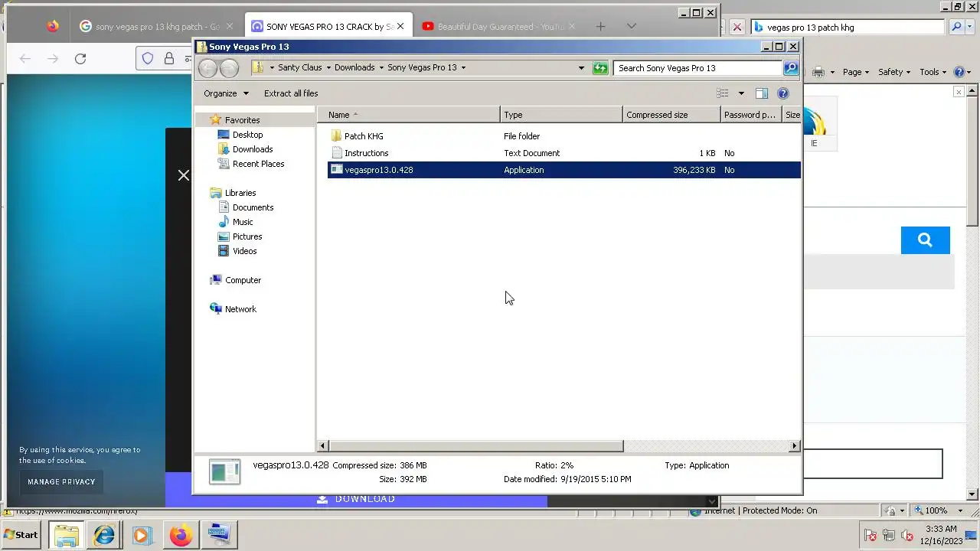Toggle the Explorer preview pane

[761, 93]
